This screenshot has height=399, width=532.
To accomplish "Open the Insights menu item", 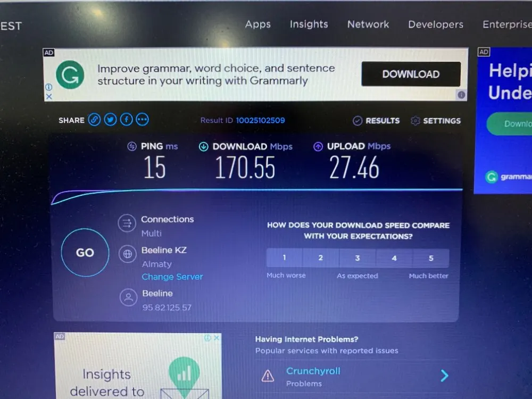I will click(x=309, y=24).
